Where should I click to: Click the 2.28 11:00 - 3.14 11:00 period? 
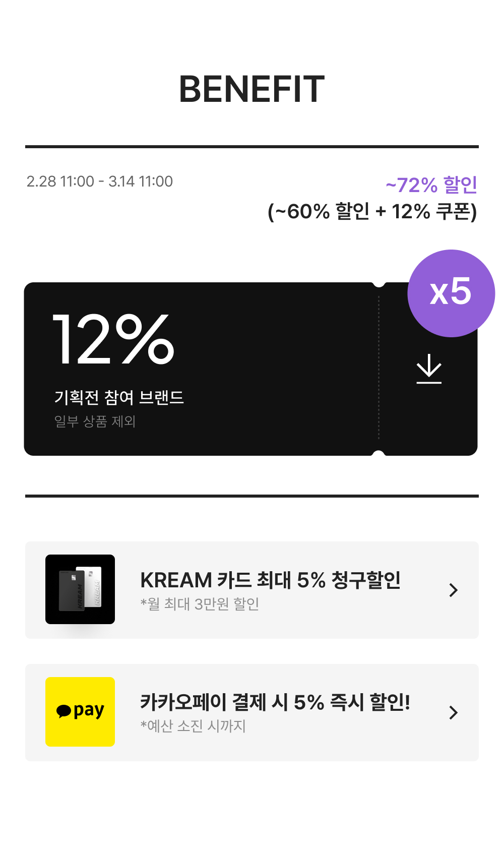(100, 181)
